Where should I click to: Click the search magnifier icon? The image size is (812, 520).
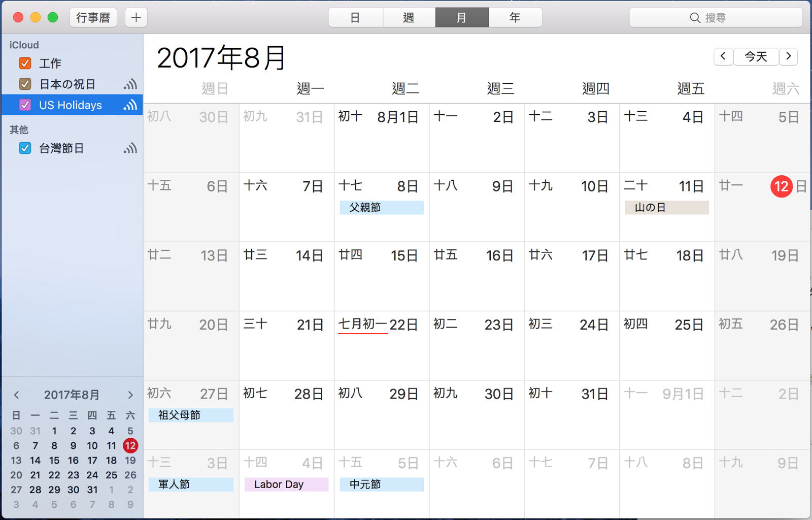click(x=695, y=18)
